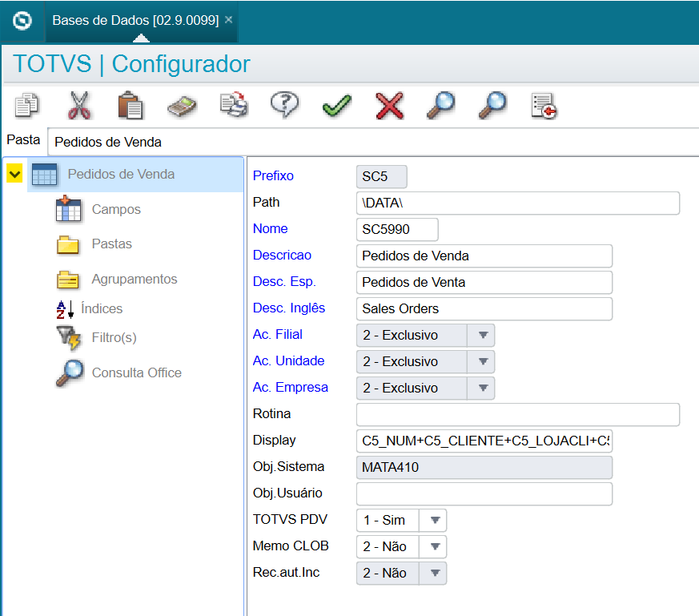Click the Pedidos de Venda table icon
Screen dimensions: 699x616
(45, 175)
